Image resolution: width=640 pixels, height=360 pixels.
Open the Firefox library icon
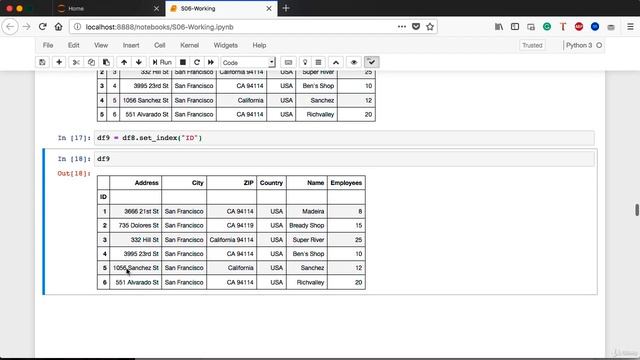(x=499, y=27)
